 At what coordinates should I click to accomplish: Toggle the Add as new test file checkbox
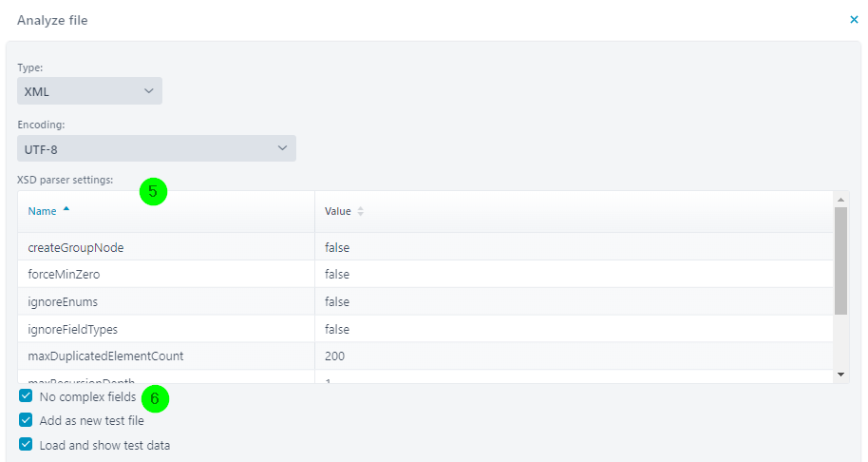[26, 420]
